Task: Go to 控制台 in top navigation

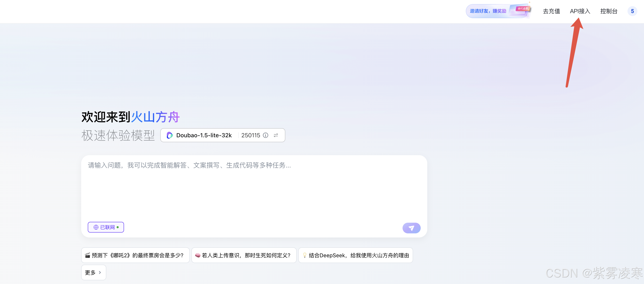Action: (609, 11)
